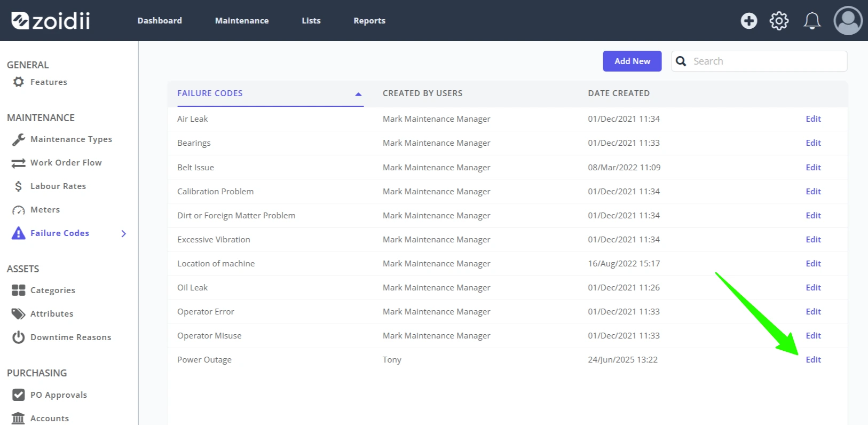This screenshot has width=868, height=425.
Task: Open the Reports menu
Action: (369, 20)
